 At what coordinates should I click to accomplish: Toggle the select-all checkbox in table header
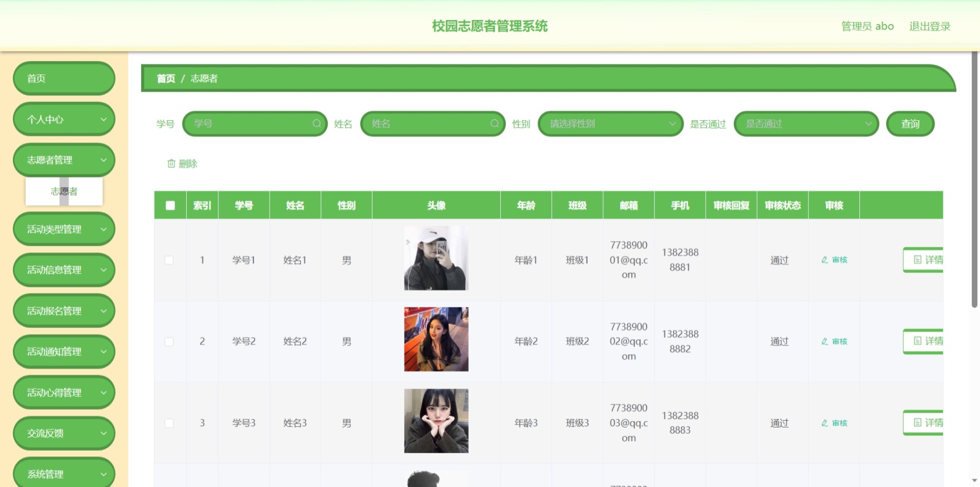[x=170, y=206]
